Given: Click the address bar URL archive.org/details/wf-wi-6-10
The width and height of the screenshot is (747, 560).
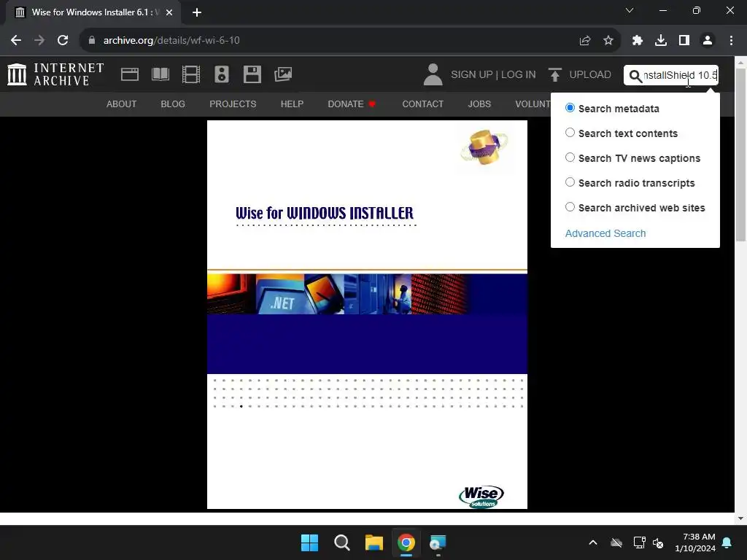Looking at the screenshot, I should tap(171, 41).
